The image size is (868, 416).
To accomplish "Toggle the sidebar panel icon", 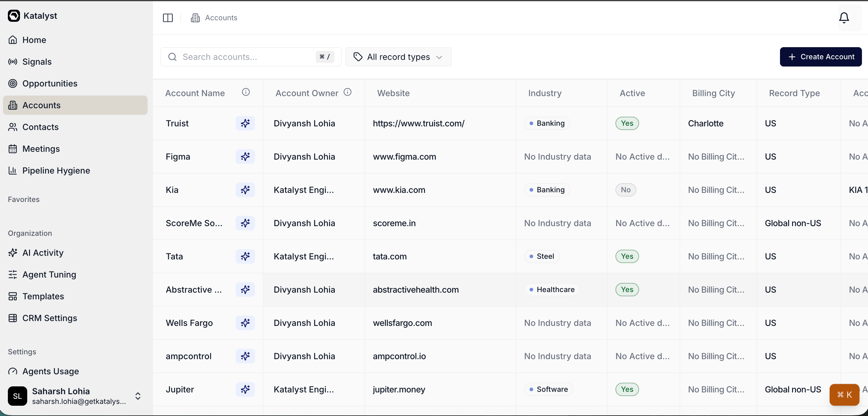I will [168, 18].
